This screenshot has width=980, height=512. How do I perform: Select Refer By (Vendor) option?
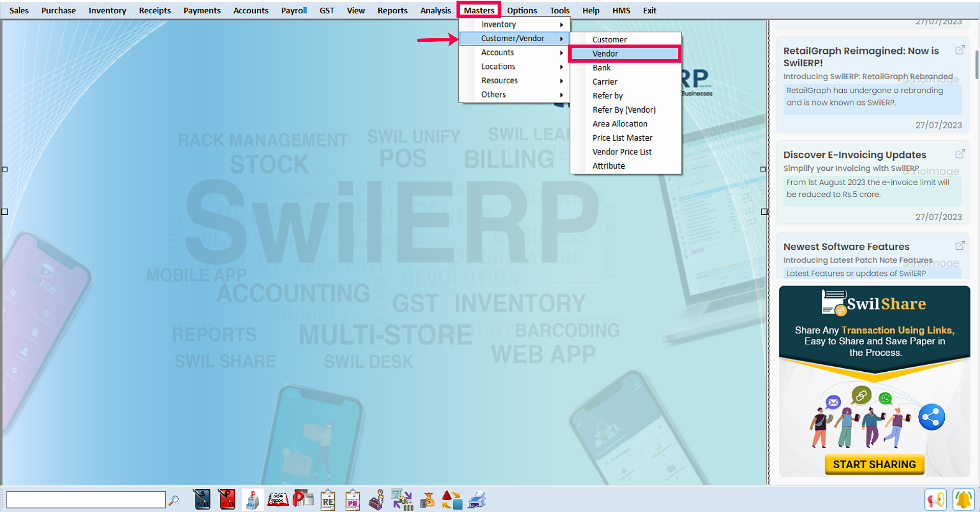tap(626, 110)
